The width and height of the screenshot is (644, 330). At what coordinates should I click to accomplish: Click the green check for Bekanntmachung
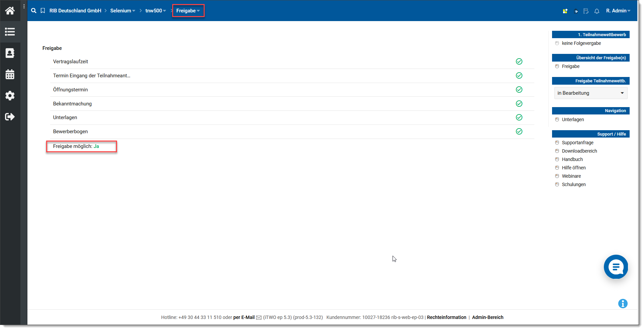(519, 103)
